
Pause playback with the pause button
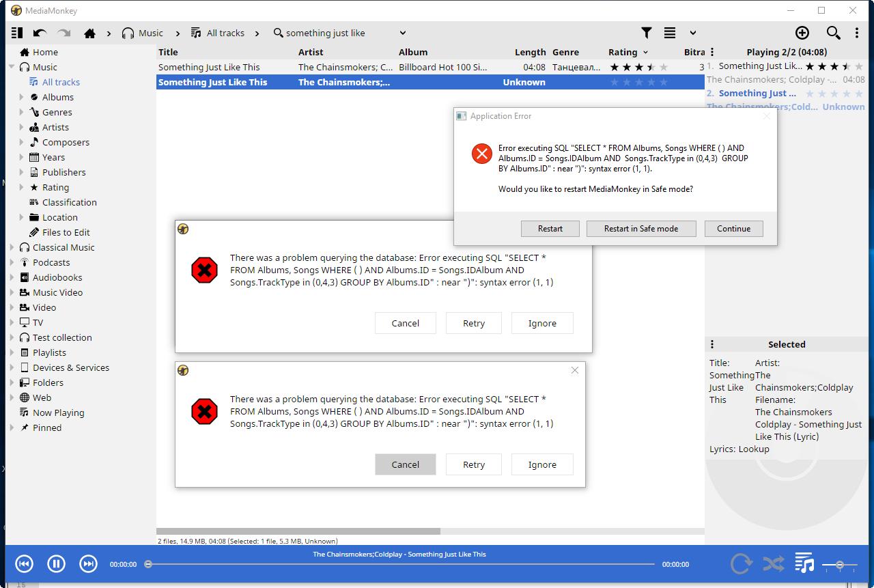(56, 563)
